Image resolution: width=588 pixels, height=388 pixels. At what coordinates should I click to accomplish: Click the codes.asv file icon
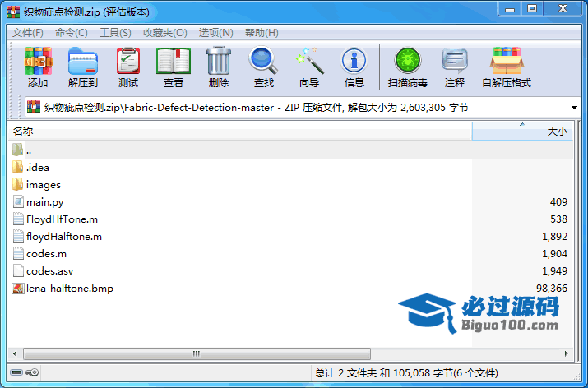[18, 271]
